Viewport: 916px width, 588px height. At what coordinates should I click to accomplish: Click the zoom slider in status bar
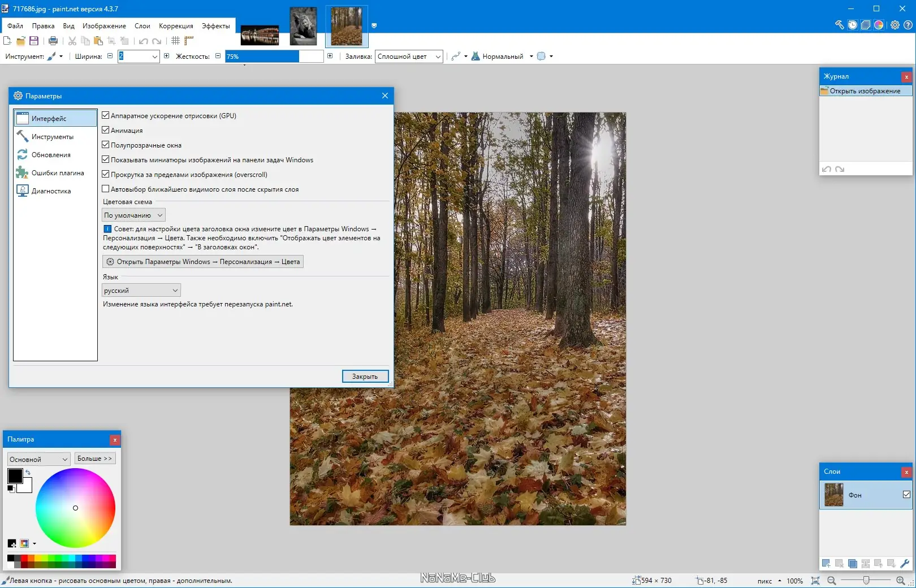click(x=866, y=581)
